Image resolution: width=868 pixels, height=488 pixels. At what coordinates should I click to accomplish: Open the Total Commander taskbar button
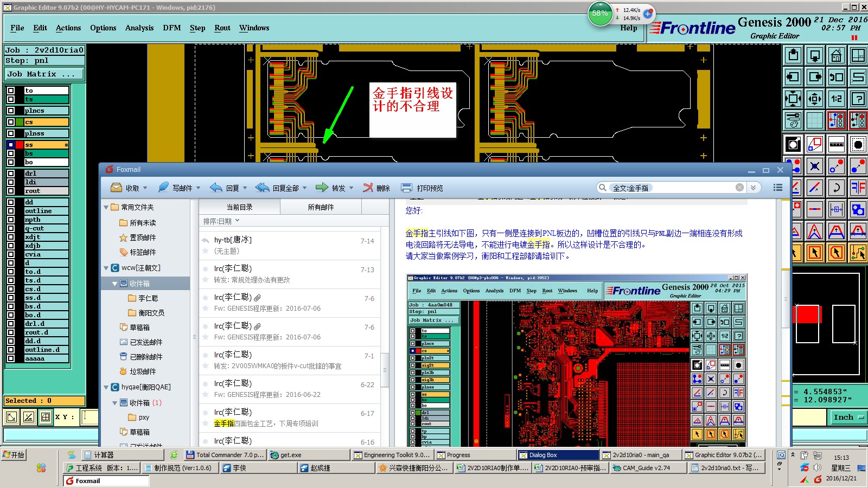point(225,455)
